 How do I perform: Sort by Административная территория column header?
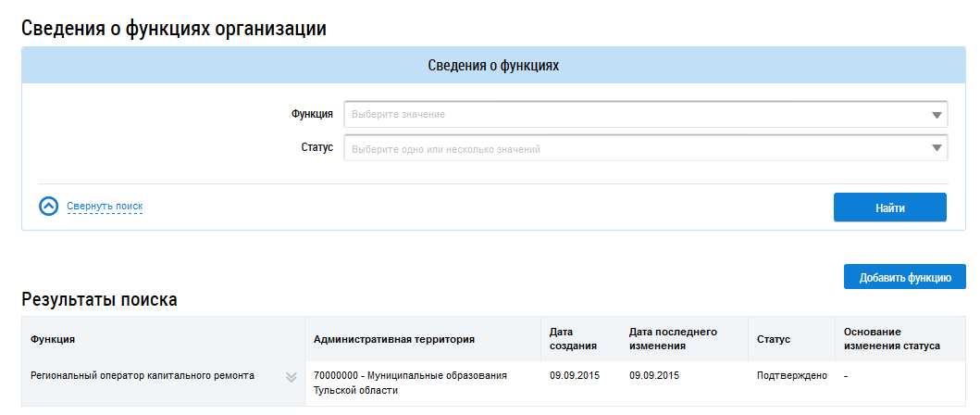[x=394, y=340]
